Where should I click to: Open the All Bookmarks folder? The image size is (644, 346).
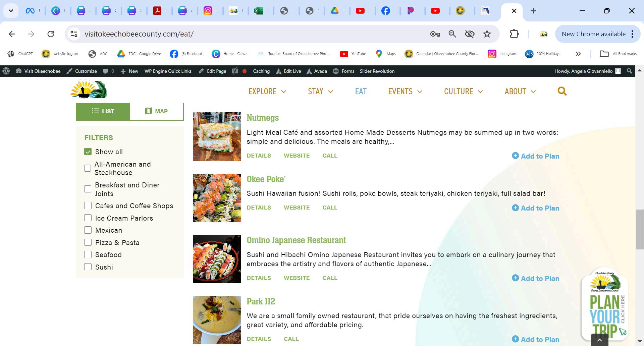pyautogui.click(x=618, y=54)
